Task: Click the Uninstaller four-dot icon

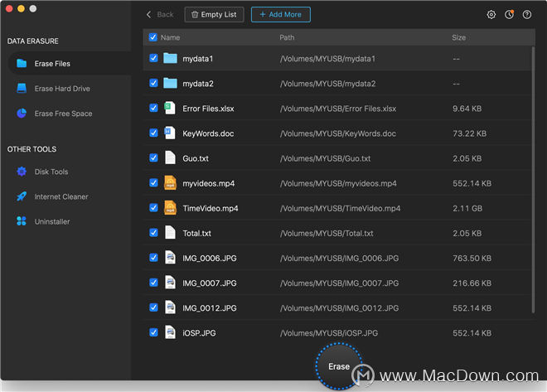Action: pos(22,221)
